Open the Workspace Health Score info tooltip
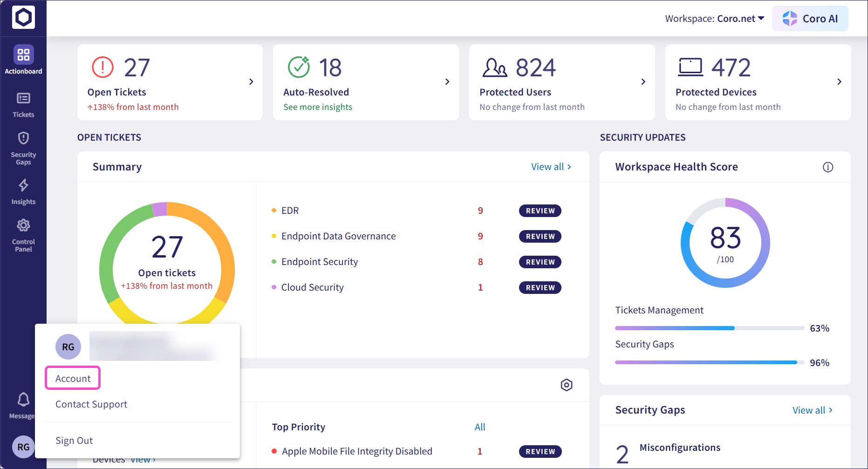Viewport: 868px width, 469px height. click(828, 167)
